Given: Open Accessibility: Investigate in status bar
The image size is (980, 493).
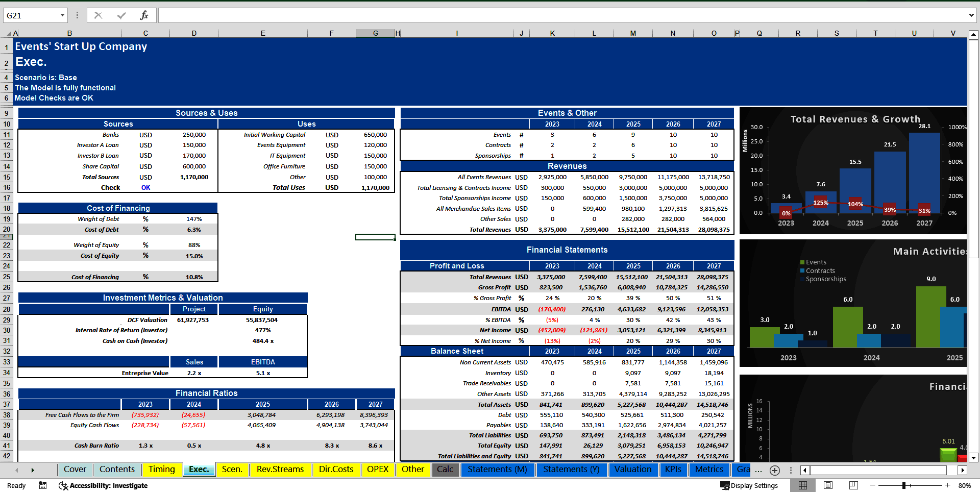Looking at the screenshot, I should [103, 485].
